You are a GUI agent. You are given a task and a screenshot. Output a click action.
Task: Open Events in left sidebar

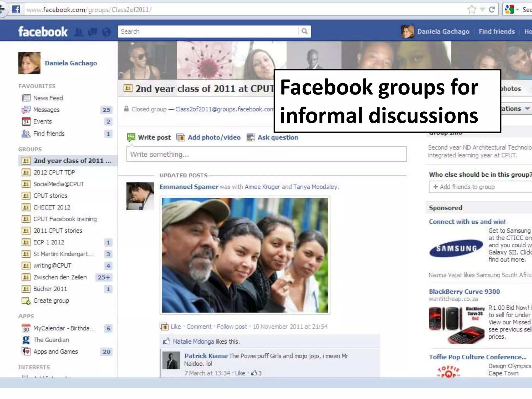[42, 121]
